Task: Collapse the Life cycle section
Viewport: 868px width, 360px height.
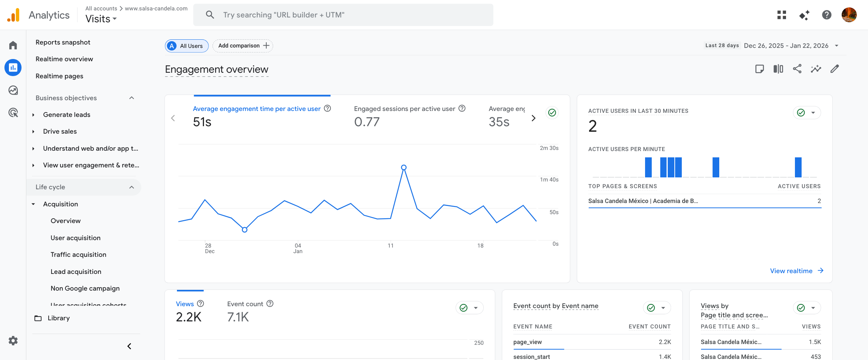Action: [x=132, y=187]
